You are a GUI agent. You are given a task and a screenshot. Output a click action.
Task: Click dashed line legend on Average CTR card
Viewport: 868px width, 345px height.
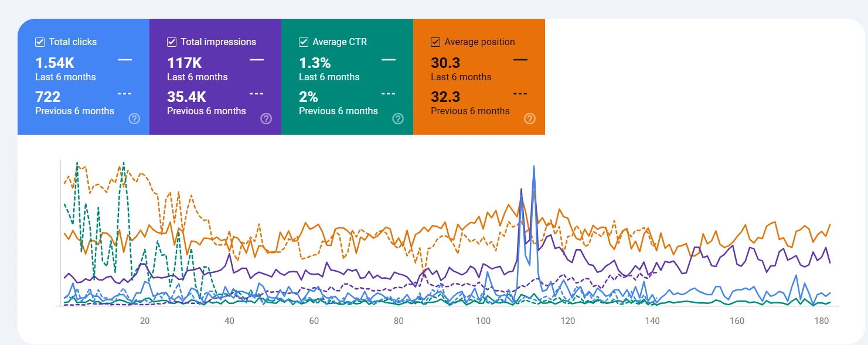tap(389, 94)
